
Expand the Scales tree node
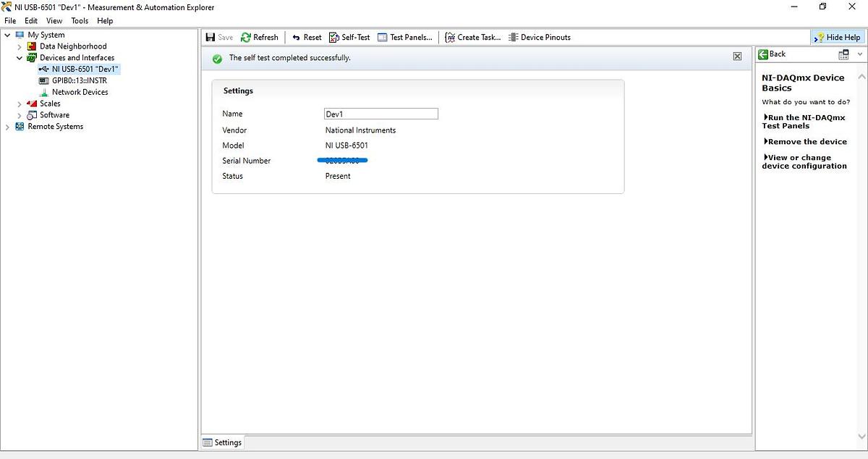point(20,104)
